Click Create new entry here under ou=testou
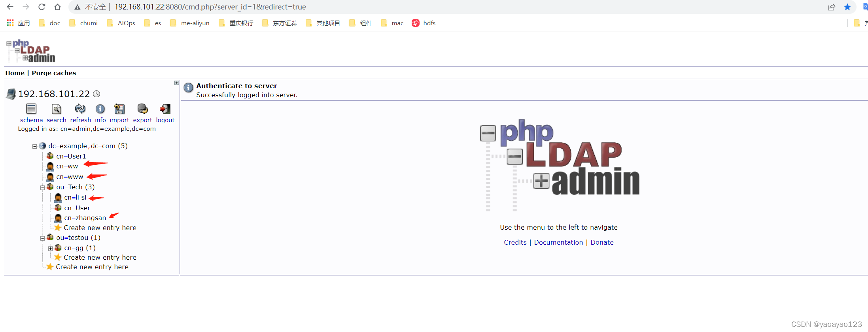 pos(100,257)
